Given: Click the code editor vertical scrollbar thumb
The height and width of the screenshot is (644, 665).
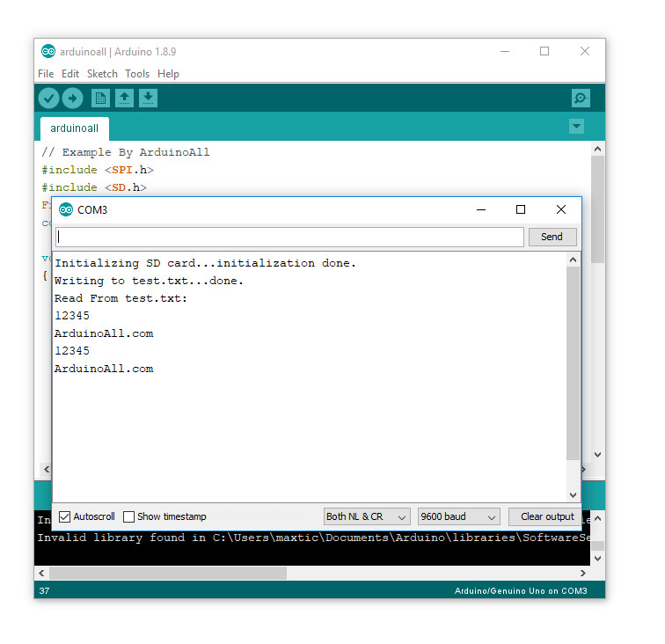Looking at the screenshot, I should pos(597,209).
